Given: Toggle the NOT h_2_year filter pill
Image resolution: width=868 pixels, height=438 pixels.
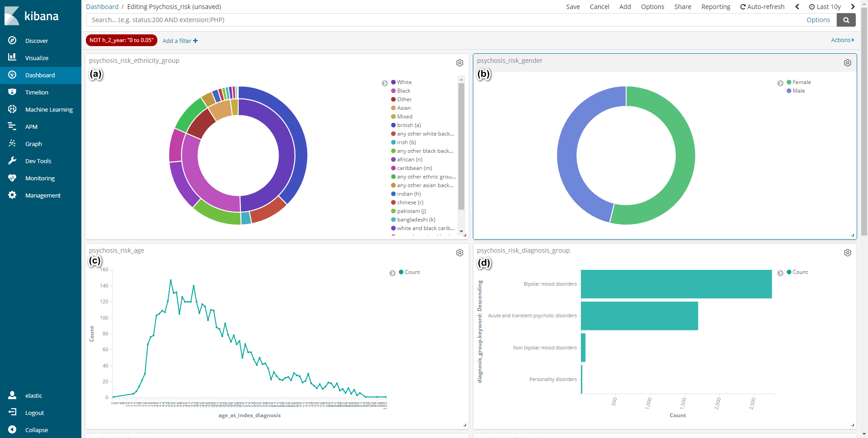Looking at the screenshot, I should tap(121, 40).
